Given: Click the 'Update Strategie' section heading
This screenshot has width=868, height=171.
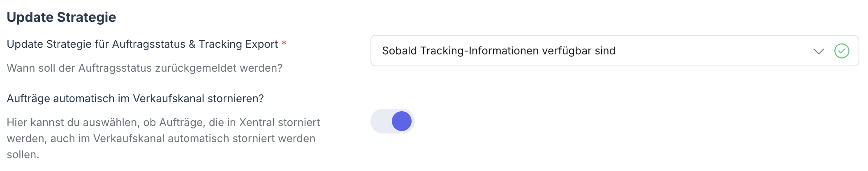Looking at the screenshot, I should click(x=62, y=17).
